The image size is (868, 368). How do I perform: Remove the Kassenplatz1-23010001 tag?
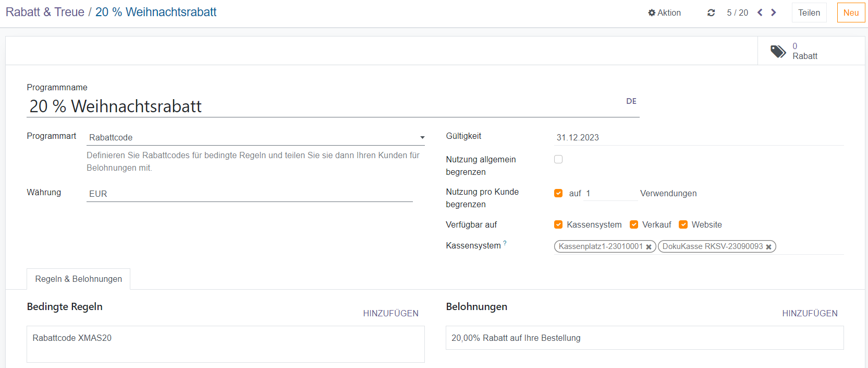click(649, 247)
